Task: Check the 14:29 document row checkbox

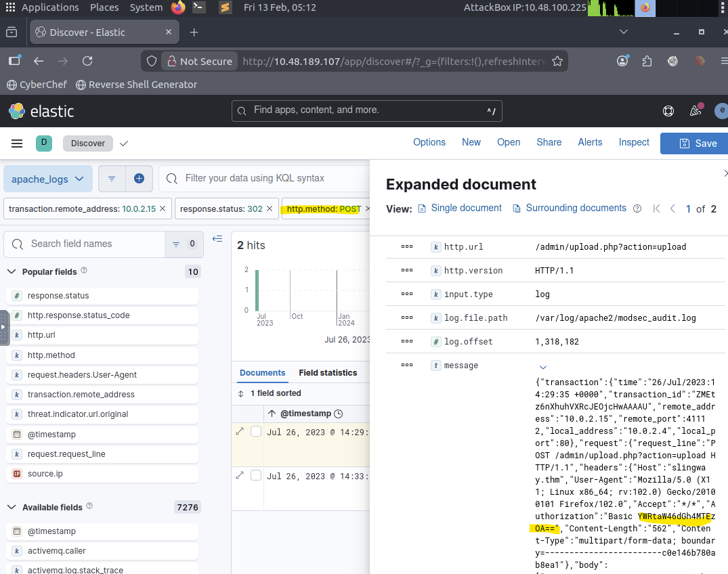Action: [256, 432]
